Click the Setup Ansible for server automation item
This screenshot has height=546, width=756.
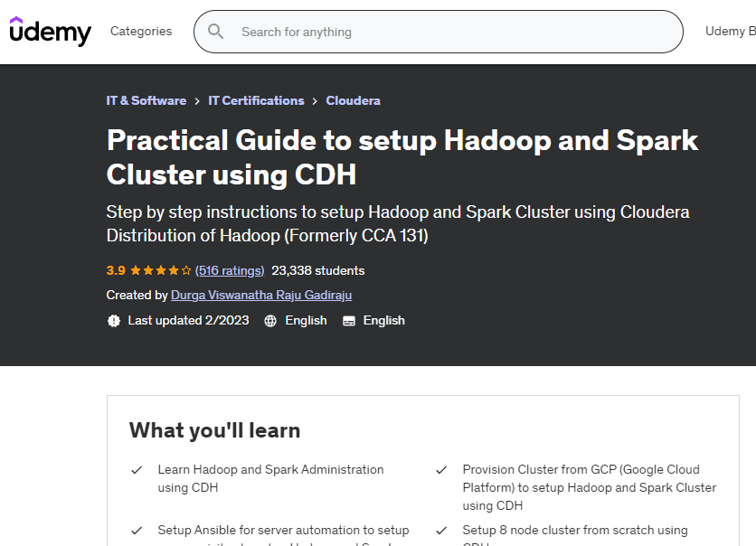click(x=284, y=534)
